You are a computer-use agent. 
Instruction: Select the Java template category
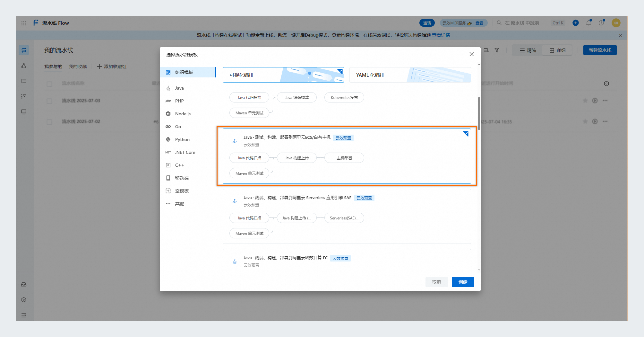point(188,88)
